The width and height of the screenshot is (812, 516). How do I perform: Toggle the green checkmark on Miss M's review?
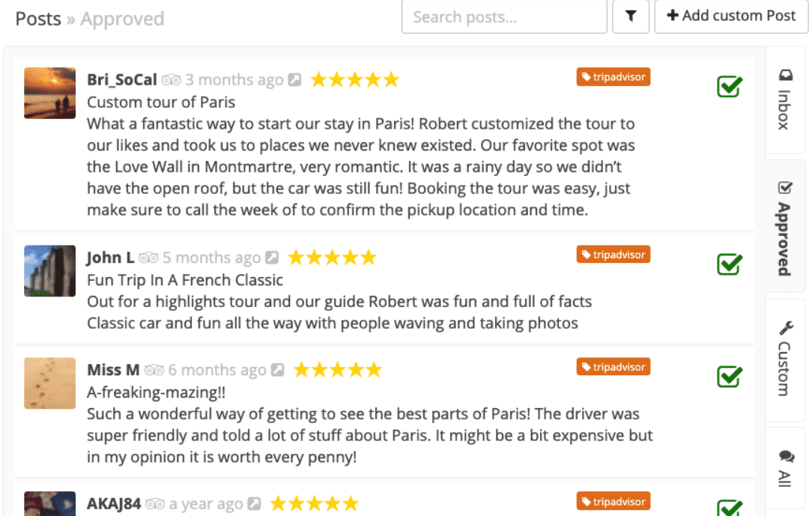729,376
